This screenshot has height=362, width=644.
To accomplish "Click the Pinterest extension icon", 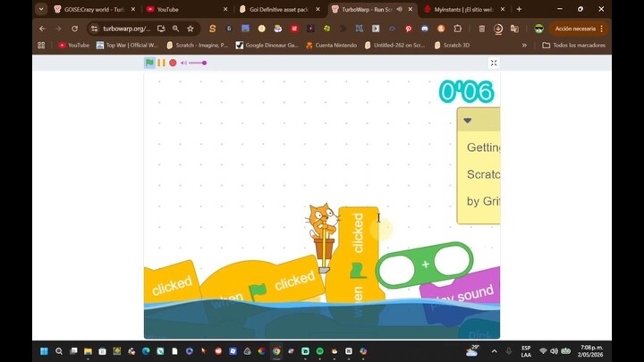I will 408,29.
